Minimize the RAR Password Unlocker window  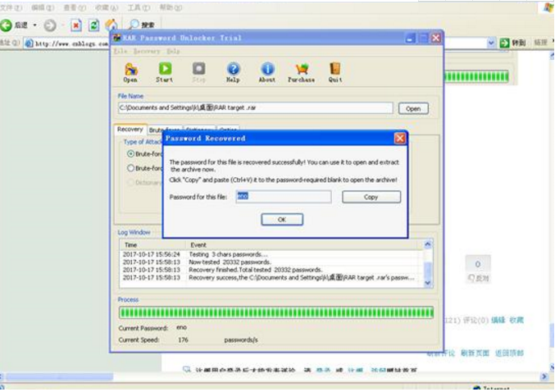coord(410,38)
